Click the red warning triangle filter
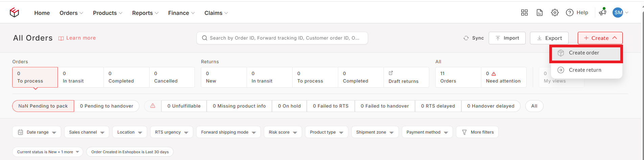This screenshot has width=644, height=160. coord(153,106)
